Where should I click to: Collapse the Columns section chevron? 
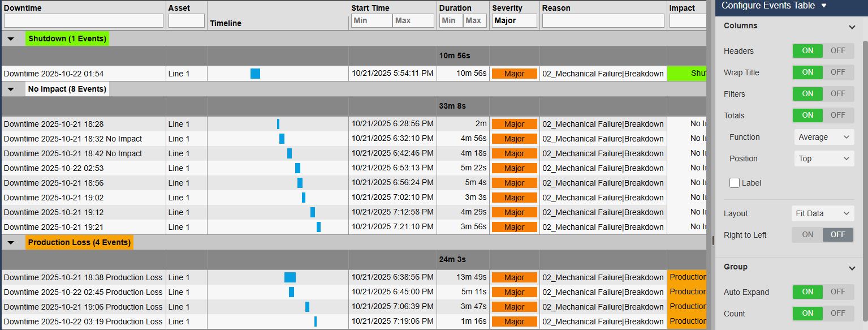pyautogui.click(x=852, y=27)
